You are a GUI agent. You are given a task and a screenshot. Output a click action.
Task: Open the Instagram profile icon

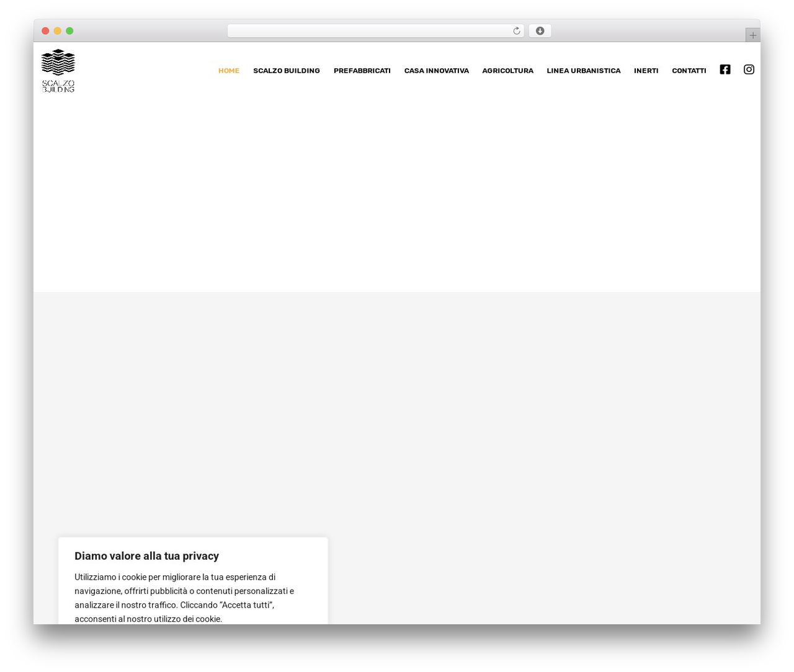749,69
